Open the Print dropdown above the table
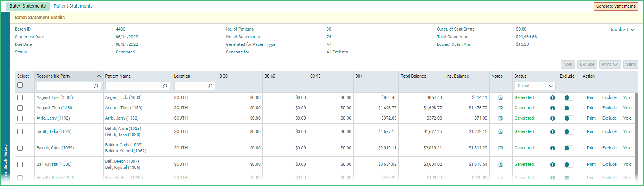Image resolution: width=644 pixels, height=186 pixels. coord(610,64)
